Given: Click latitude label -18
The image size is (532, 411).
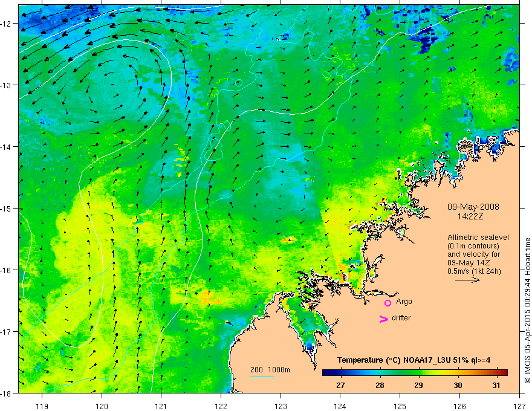Looking at the screenshot, I should click(7, 393).
